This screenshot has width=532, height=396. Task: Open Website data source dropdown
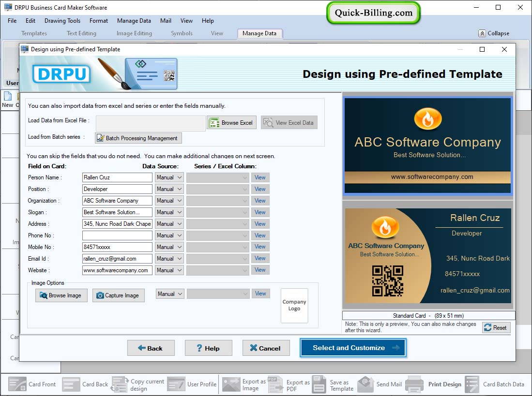click(169, 270)
